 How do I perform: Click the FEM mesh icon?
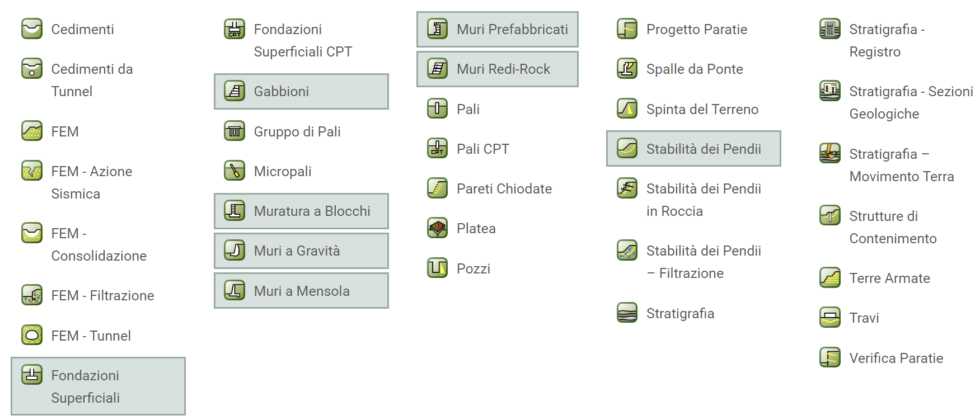pos(32,131)
